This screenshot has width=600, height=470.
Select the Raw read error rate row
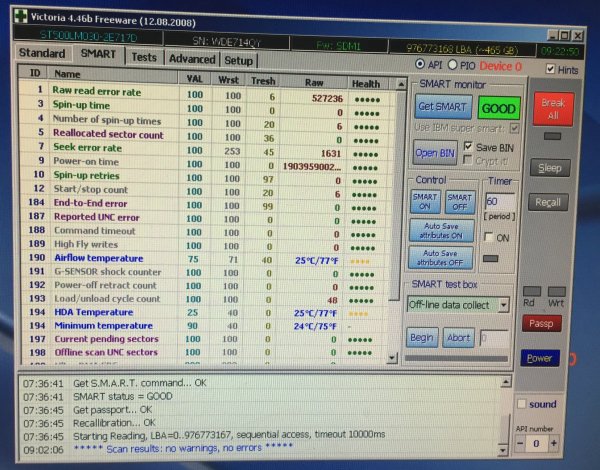[207, 95]
